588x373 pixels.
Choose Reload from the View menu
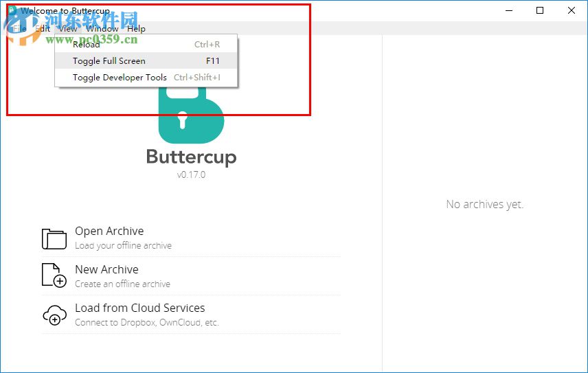click(146, 44)
